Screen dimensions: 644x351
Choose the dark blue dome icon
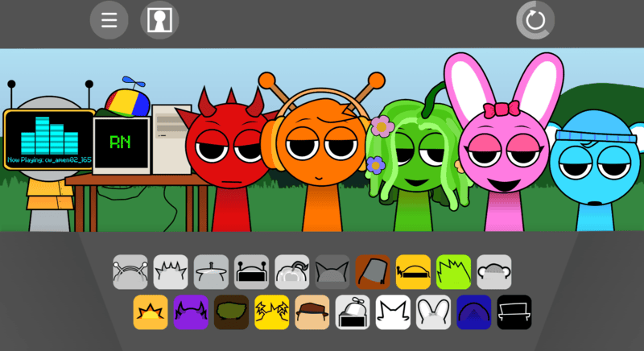(x=473, y=312)
